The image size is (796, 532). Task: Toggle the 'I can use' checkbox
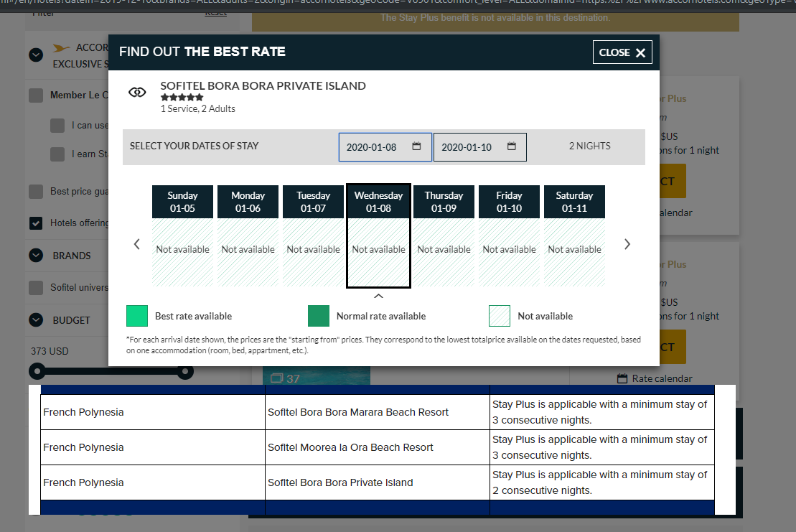tap(57, 126)
